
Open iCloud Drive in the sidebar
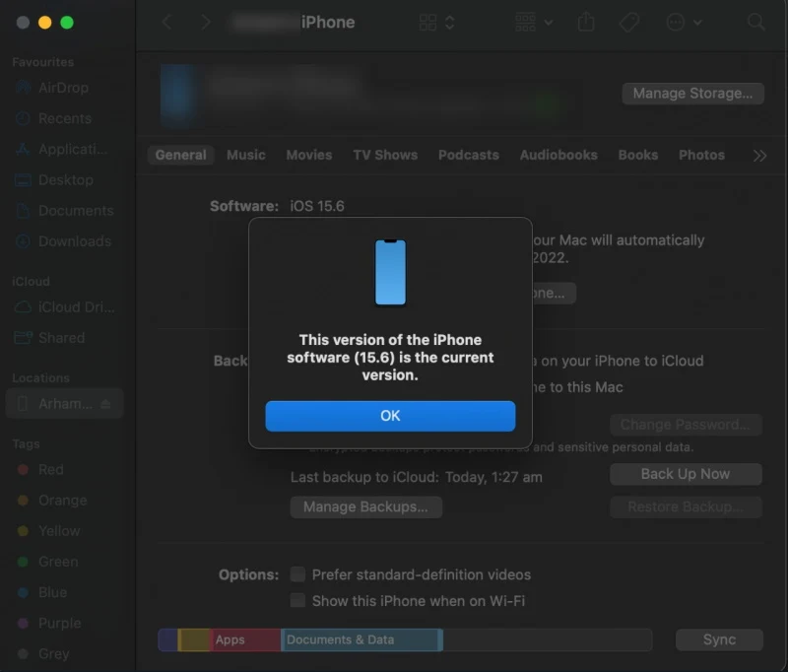point(64,307)
